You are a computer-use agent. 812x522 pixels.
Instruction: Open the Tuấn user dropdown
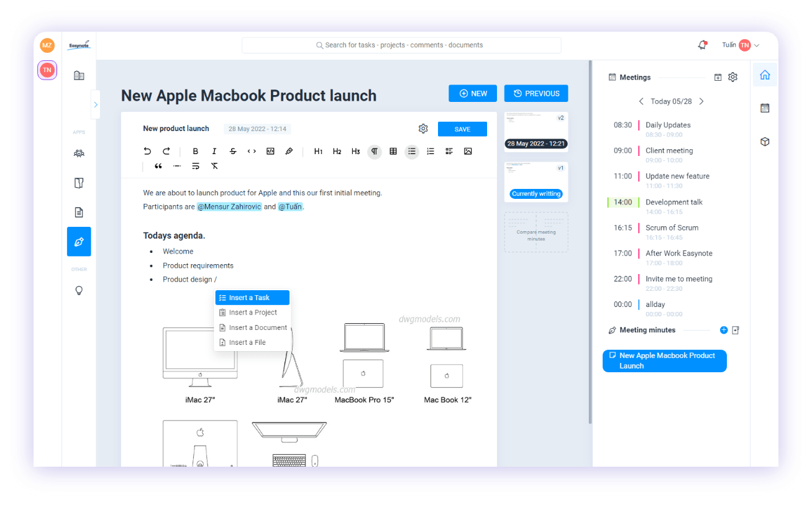(741, 45)
